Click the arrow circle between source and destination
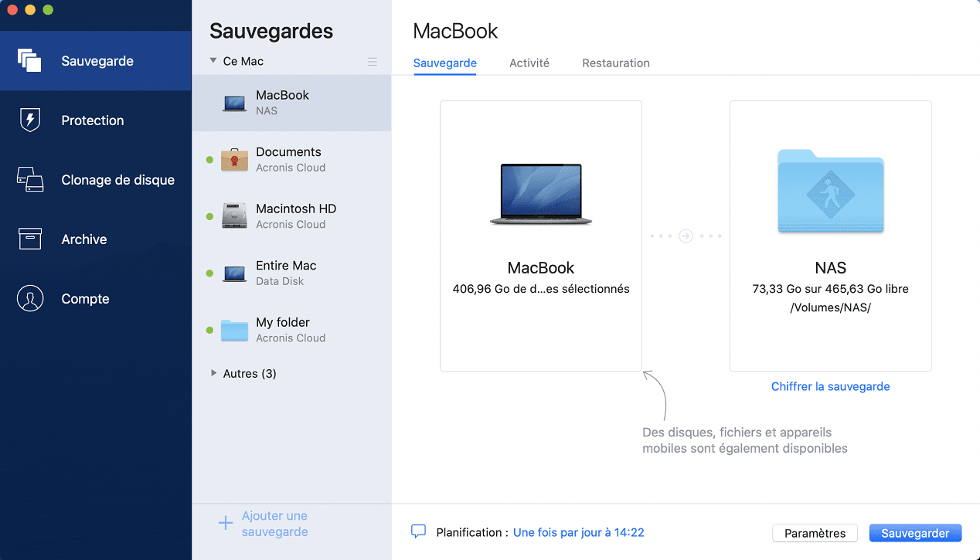Screen dimensions: 980x560 686,236
